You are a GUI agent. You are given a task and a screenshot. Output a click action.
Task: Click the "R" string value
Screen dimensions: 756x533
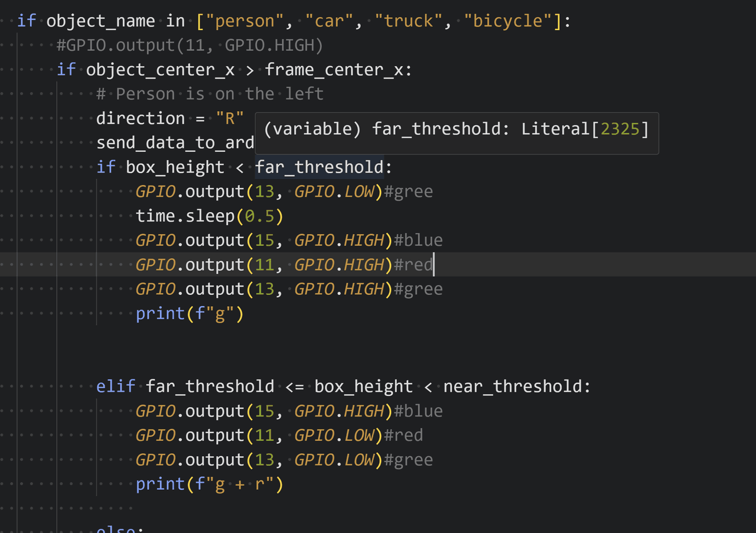(x=230, y=118)
